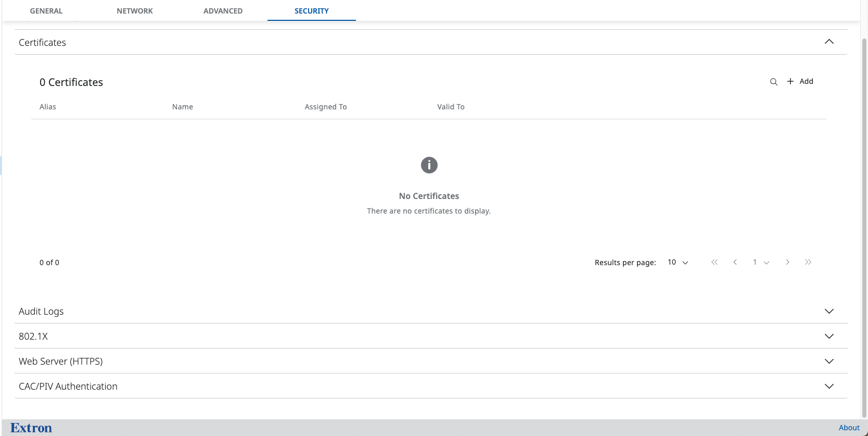Screen dimensions: 868x436
Task: Go to previous page of results
Action: [735, 263]
